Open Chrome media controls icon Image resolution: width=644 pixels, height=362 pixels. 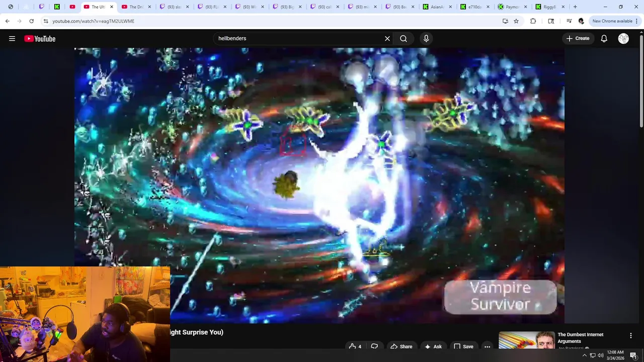569,21
